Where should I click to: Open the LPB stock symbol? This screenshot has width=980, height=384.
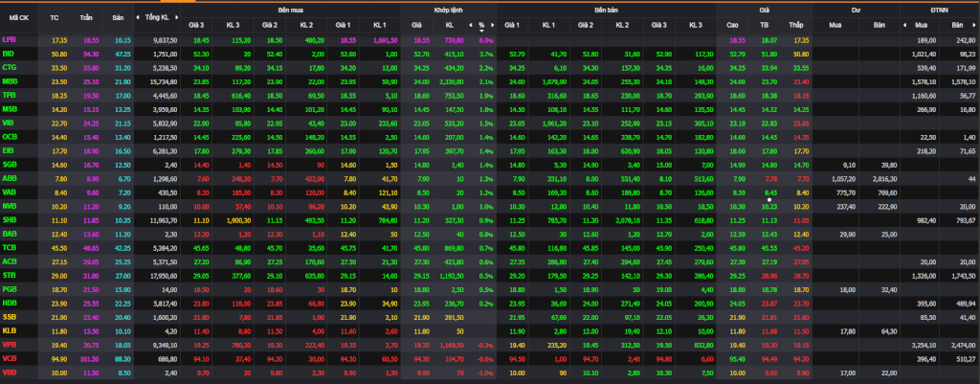pyautogui.click(x=9, y=39)
